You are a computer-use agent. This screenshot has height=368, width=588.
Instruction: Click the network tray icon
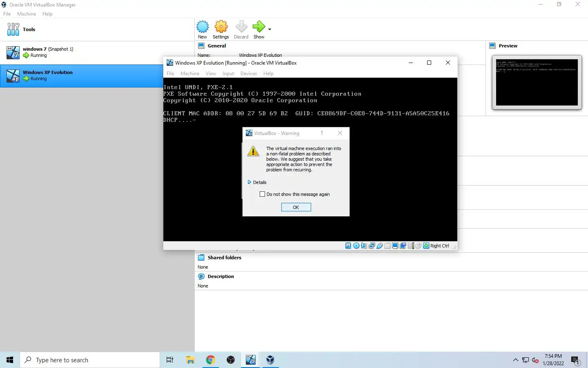click(526, 360)
